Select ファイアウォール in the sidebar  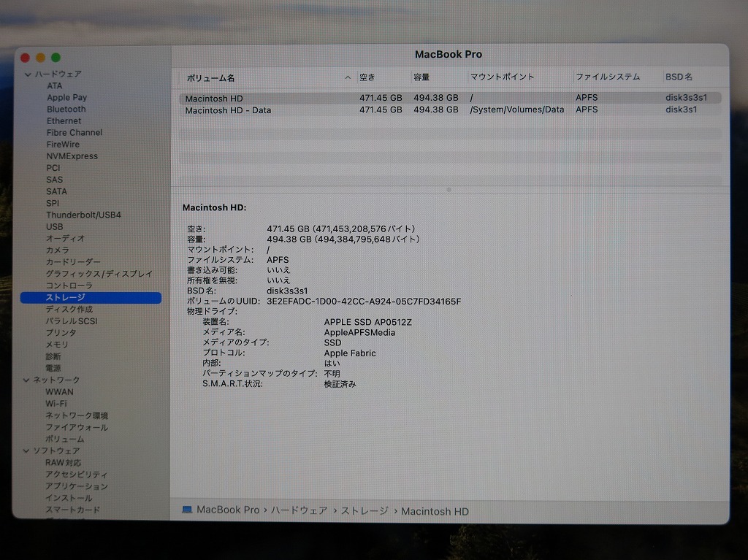(76, 427)
